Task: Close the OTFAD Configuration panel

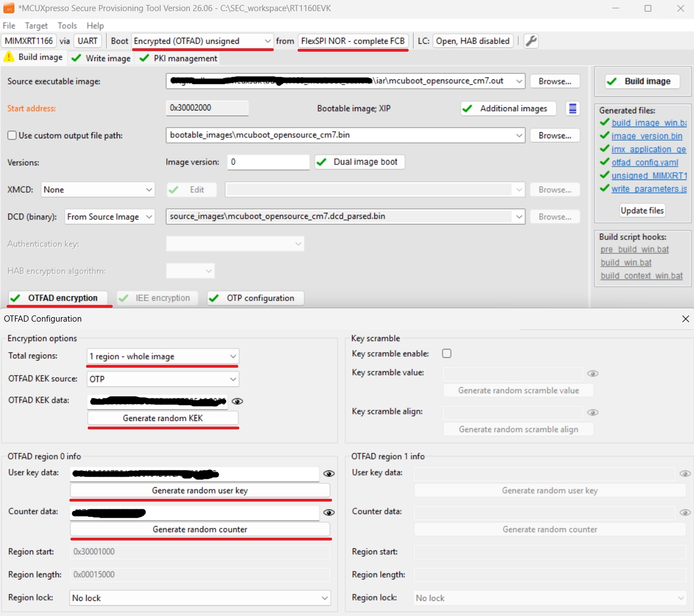Action: 686,319
